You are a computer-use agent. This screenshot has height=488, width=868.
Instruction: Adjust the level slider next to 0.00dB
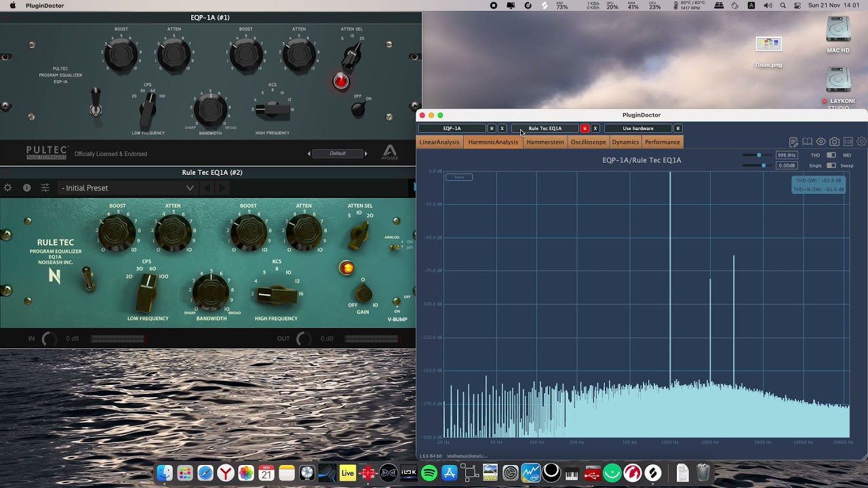(x=758, y=165)
